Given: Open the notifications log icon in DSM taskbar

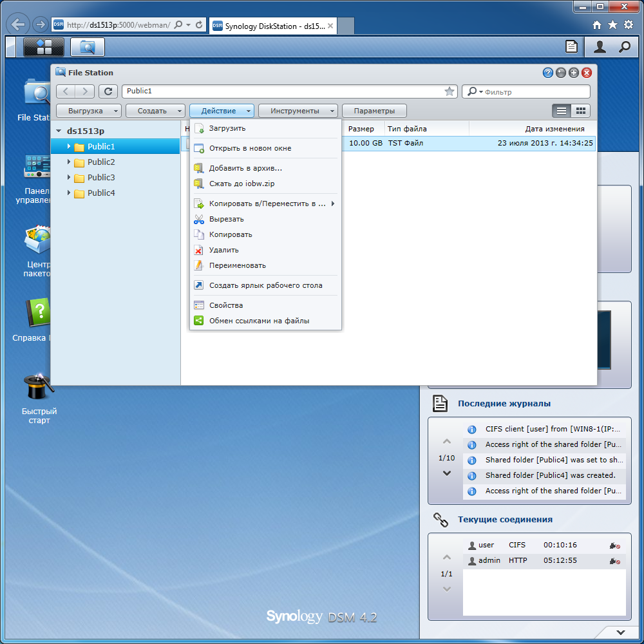Looking at the screenshot, I should click(x=571, y=46).
